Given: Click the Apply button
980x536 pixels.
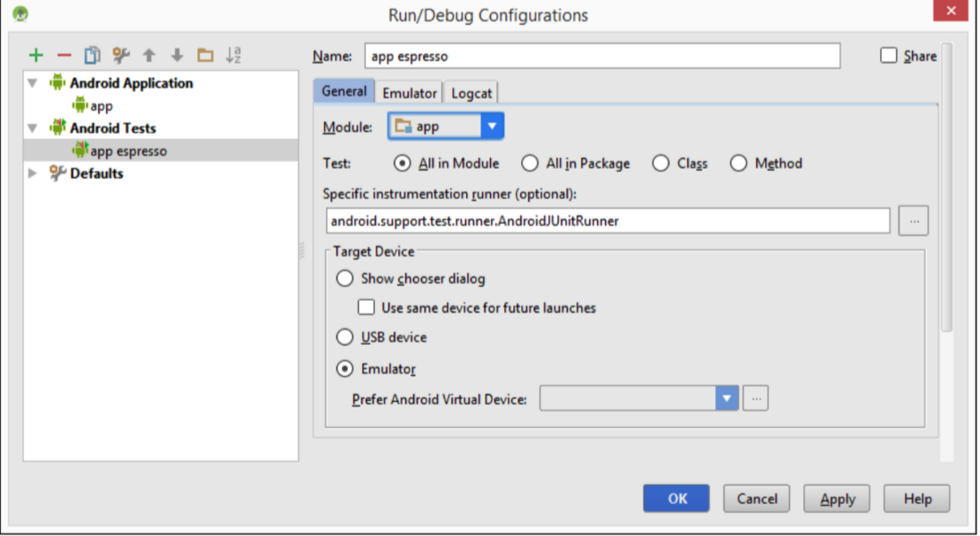Looking at the screenshot, I should [x=837, y=498].
